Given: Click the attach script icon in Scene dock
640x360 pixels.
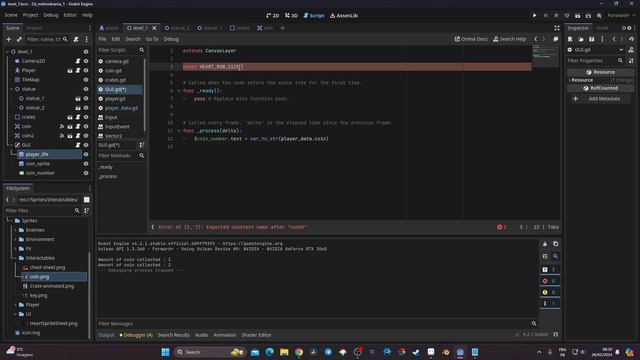Looking at the screenshot, I should 76,39.
